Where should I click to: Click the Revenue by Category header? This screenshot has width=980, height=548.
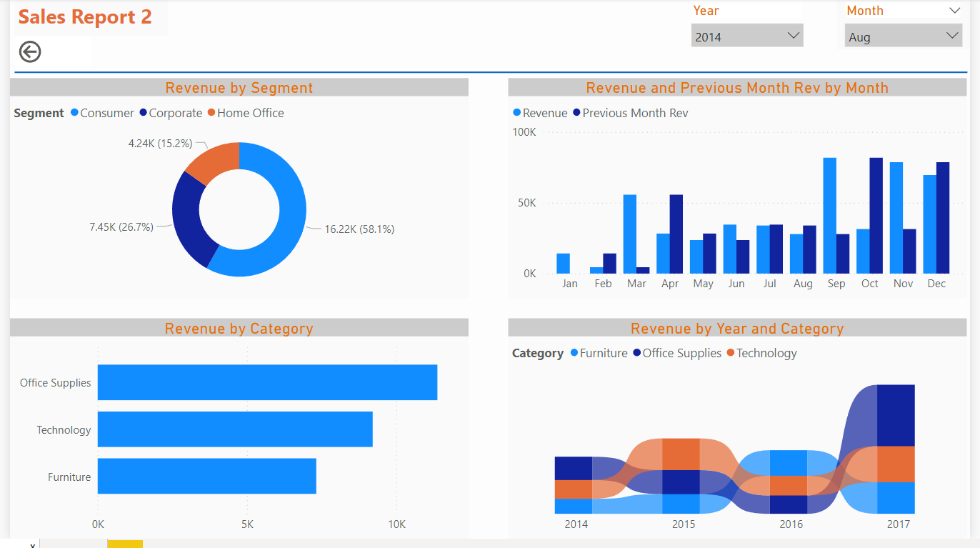point(239,329)
